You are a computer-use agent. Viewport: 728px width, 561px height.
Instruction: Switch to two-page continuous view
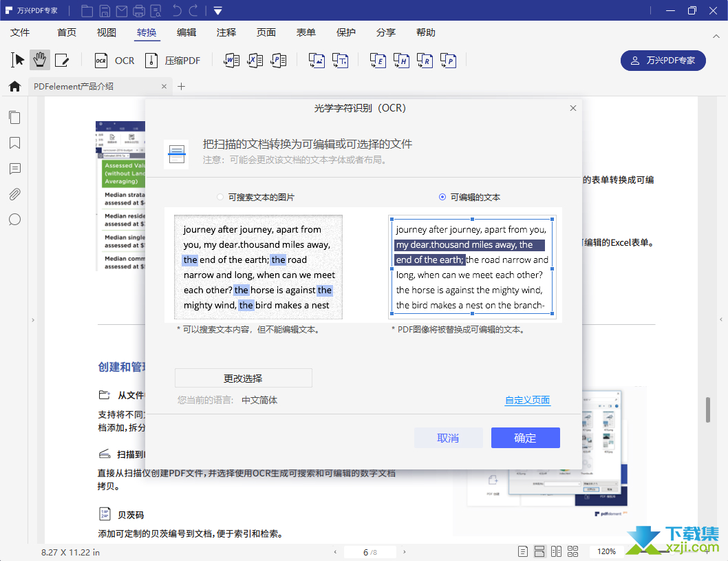(x=573, y=552)
